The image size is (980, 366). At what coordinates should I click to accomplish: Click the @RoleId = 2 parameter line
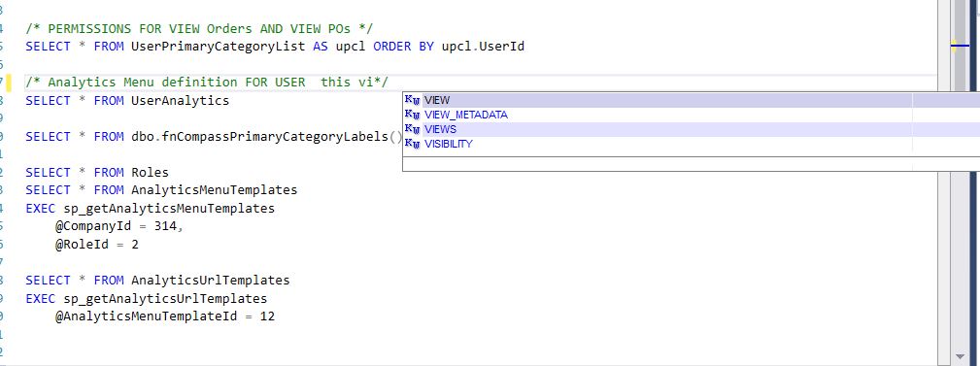coord(97,245)
